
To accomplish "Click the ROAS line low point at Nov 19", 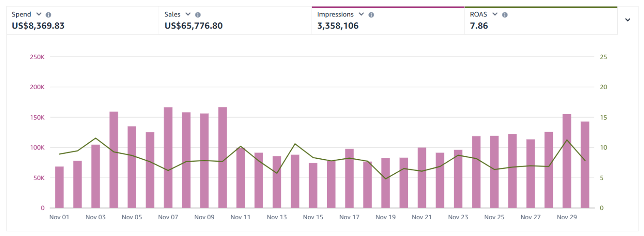I will pos(386,179).
